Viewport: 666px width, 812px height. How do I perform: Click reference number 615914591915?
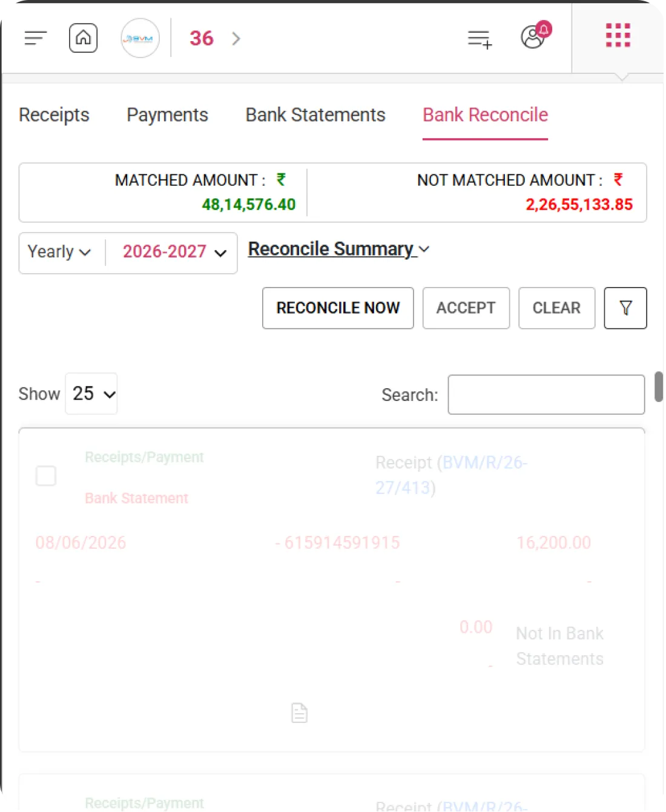point(342,543)
